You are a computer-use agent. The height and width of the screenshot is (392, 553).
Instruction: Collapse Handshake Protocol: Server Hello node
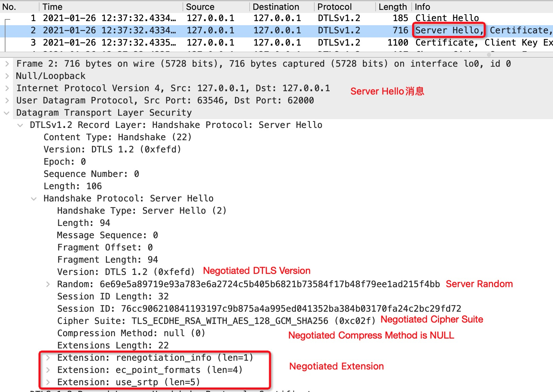34,198
